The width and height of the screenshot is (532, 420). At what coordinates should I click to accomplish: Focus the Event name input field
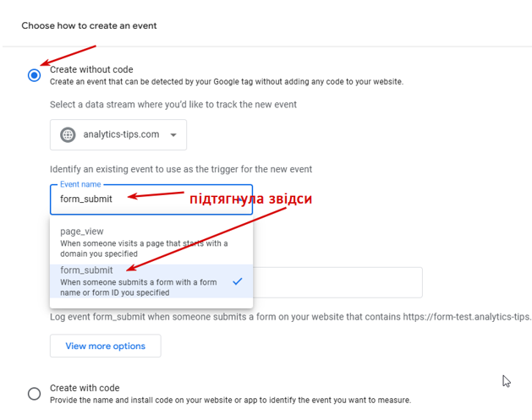(x=151, y=199)
